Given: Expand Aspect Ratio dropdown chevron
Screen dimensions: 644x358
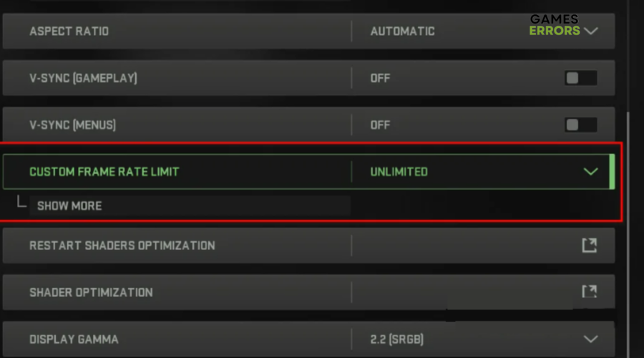Looking at the screenshot, I should tap(590, 32).
